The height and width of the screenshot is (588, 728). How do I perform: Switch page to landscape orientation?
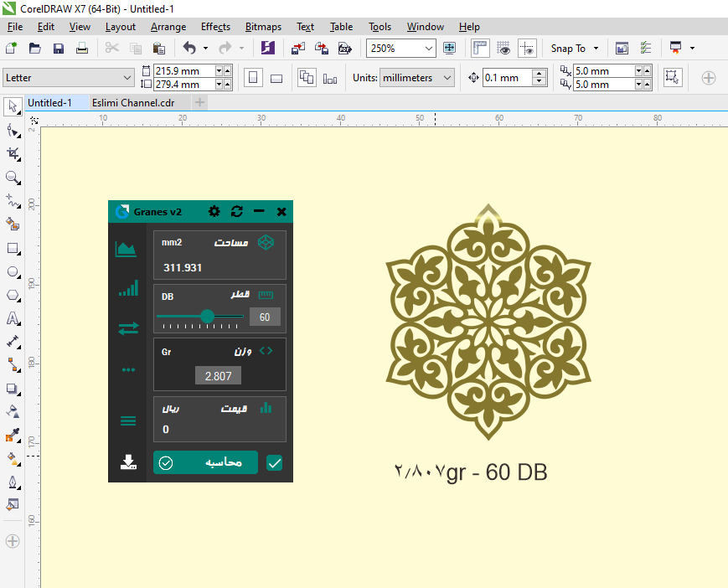276,78
